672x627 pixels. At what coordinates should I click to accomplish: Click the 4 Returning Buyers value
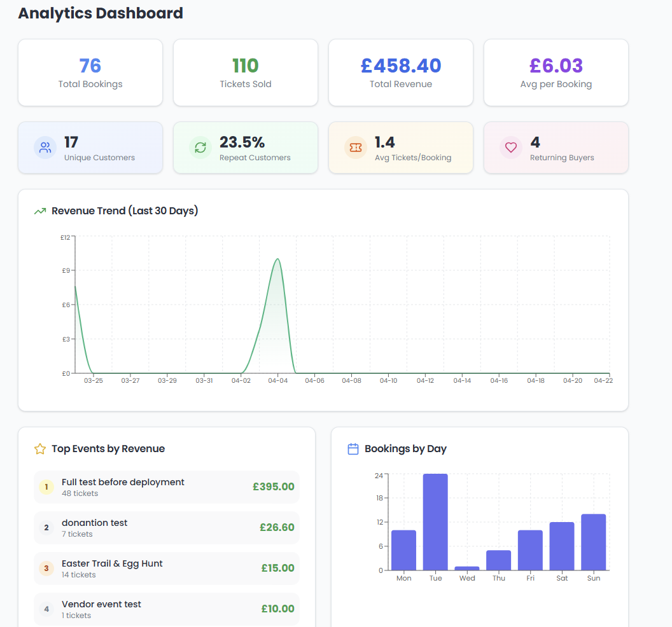tap(535, 142)
